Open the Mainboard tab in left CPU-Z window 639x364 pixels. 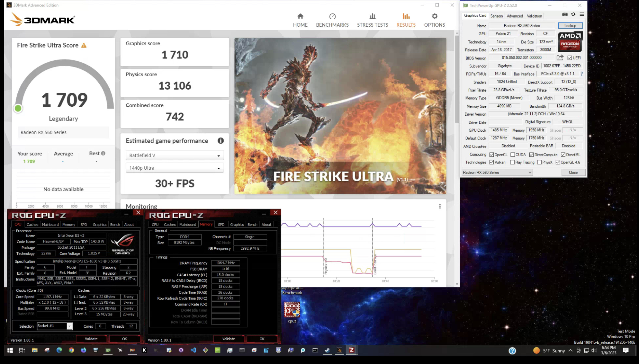tap(50, 225)
